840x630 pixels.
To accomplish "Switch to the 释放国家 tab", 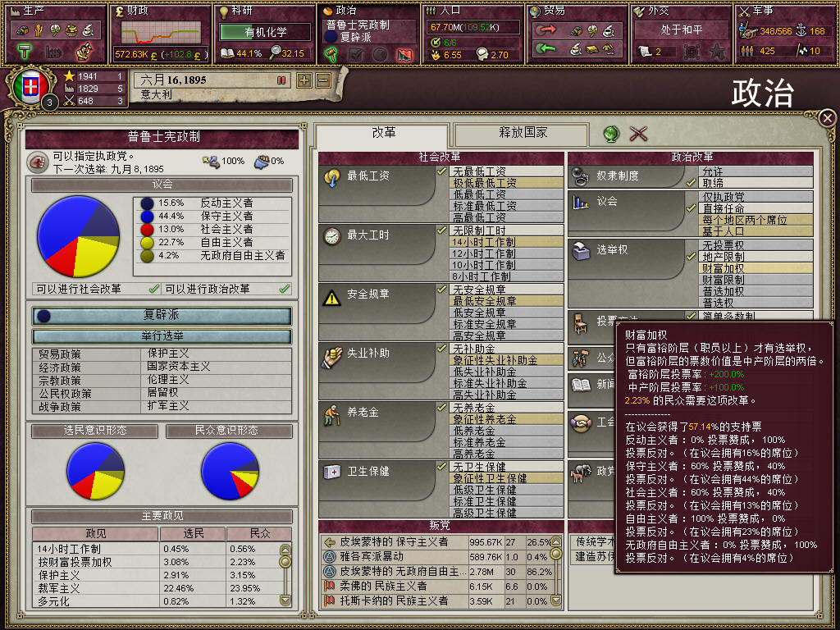I will coord(521,134).
